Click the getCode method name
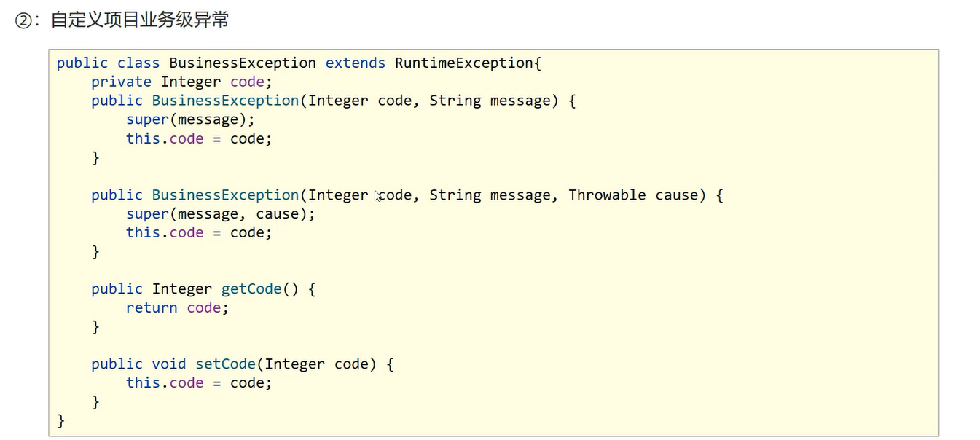Viewport: 980px width, 440px height. (x=251, y=289)
